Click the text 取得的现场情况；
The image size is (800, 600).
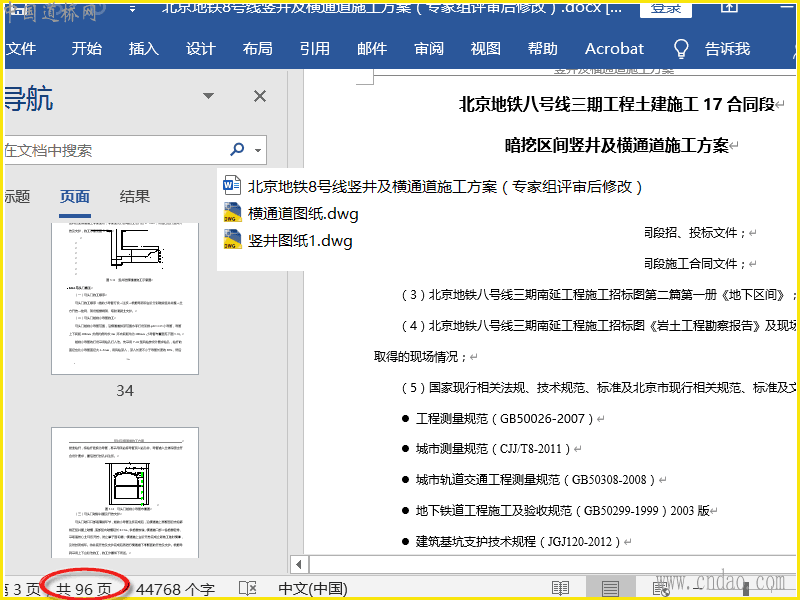coord(420,357)
